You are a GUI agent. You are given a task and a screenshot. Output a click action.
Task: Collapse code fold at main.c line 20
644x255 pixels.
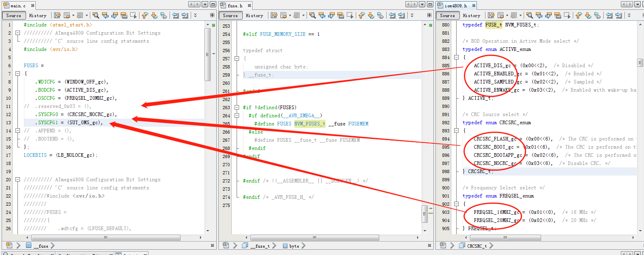tap(17, 180)
